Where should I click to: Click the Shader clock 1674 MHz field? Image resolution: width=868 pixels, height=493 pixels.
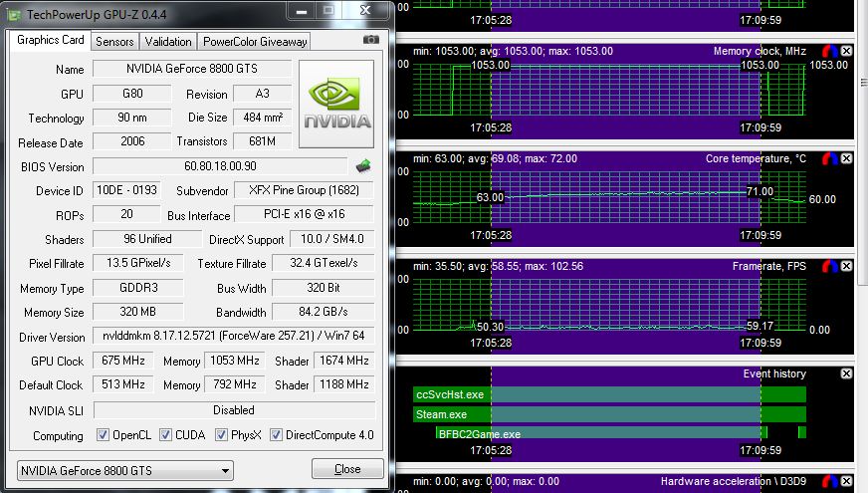(344, 361)
